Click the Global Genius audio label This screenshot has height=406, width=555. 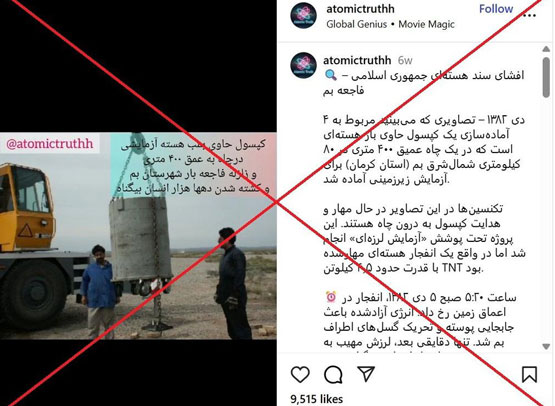point(356,24)
